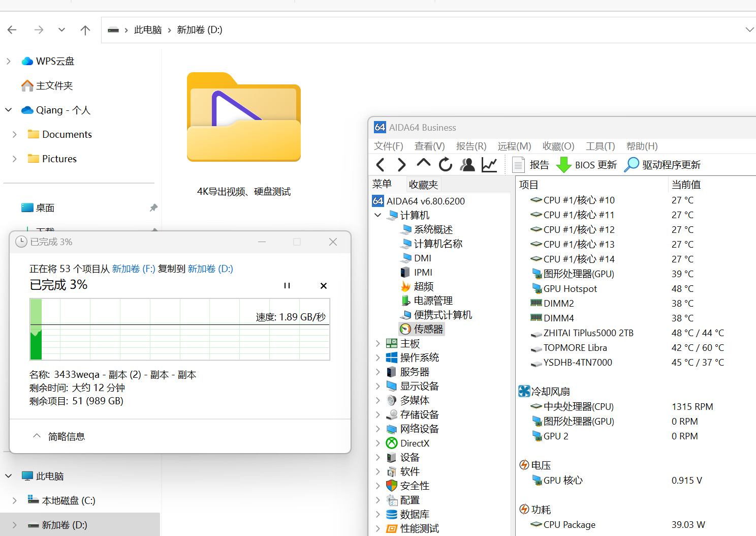Viewport: 756px width, 536px height.
Task: Expand the 存储设备 tree node
Action: pos(378,414)
